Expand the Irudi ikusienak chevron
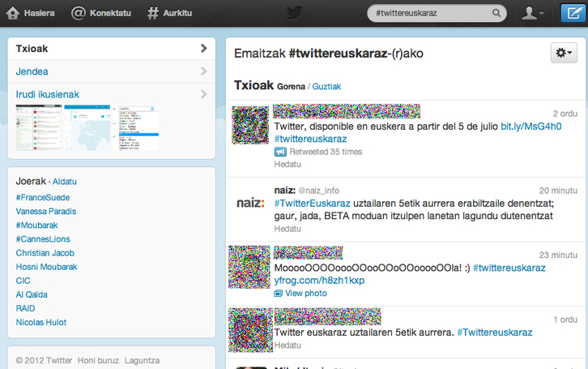 pos(203,94)
